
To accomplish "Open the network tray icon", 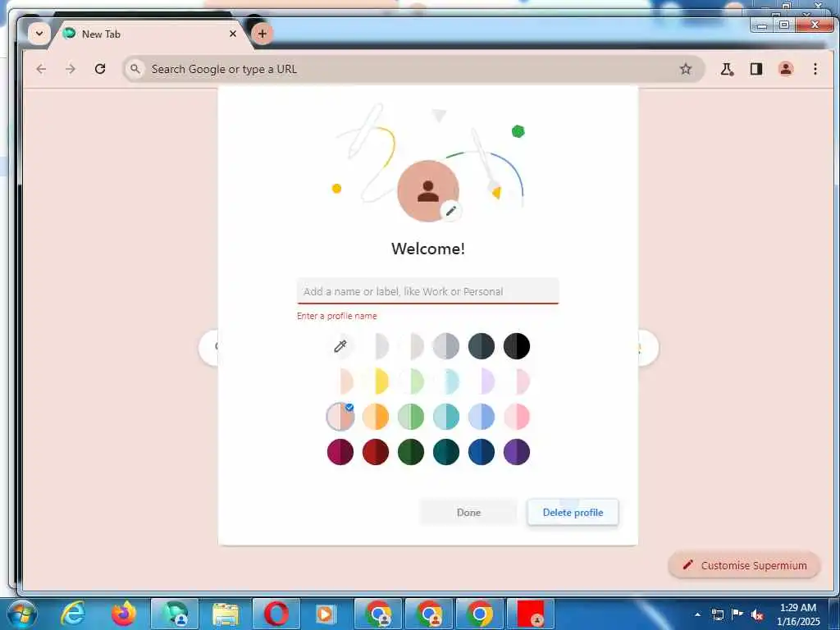I will (717, 614).
